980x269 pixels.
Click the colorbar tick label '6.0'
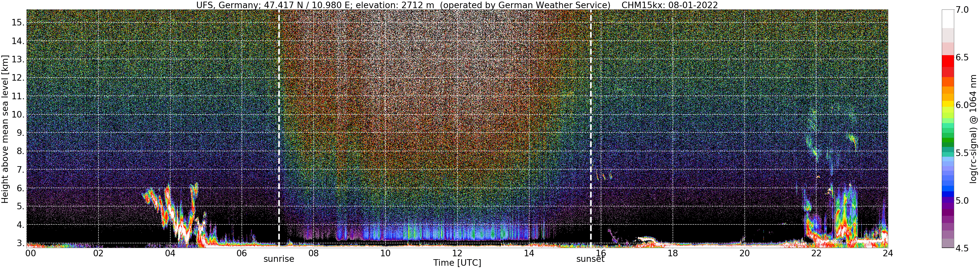pos(962,105)
